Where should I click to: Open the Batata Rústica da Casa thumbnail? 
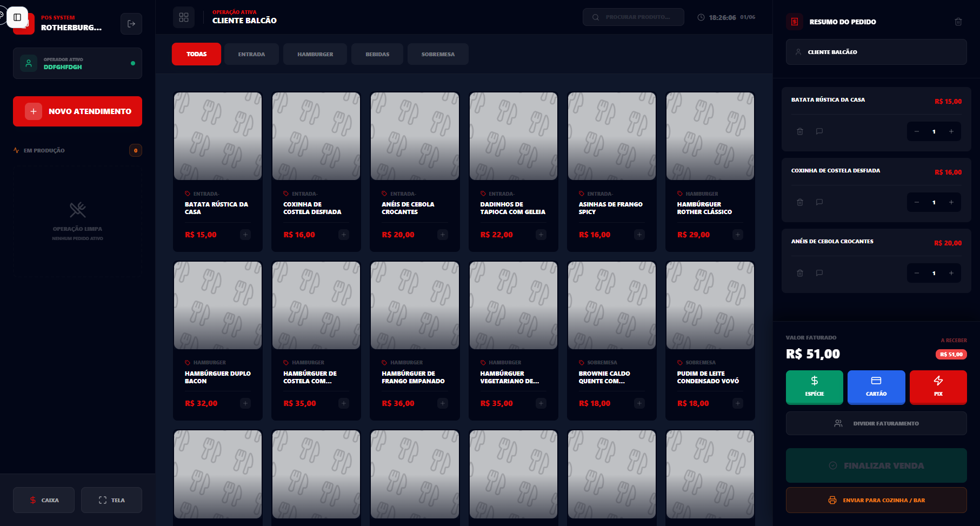tap(218, 136)
